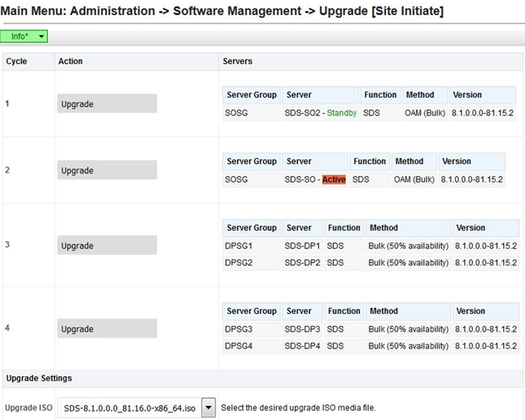Click OAM (Bulk) method for SDS-SO2
The height and width of the screenshot is (420, 525).
[425, 113]
